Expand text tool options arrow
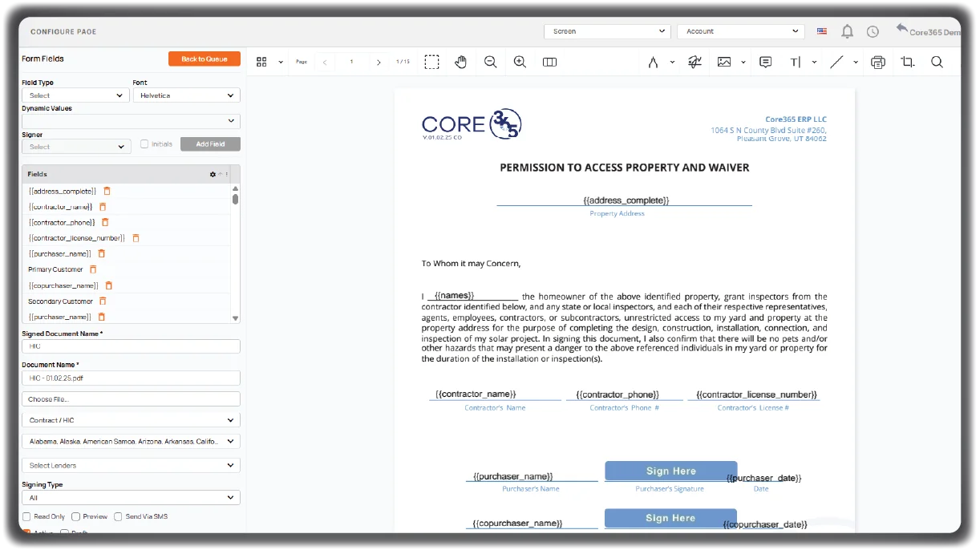 click(x=814, y=62)
